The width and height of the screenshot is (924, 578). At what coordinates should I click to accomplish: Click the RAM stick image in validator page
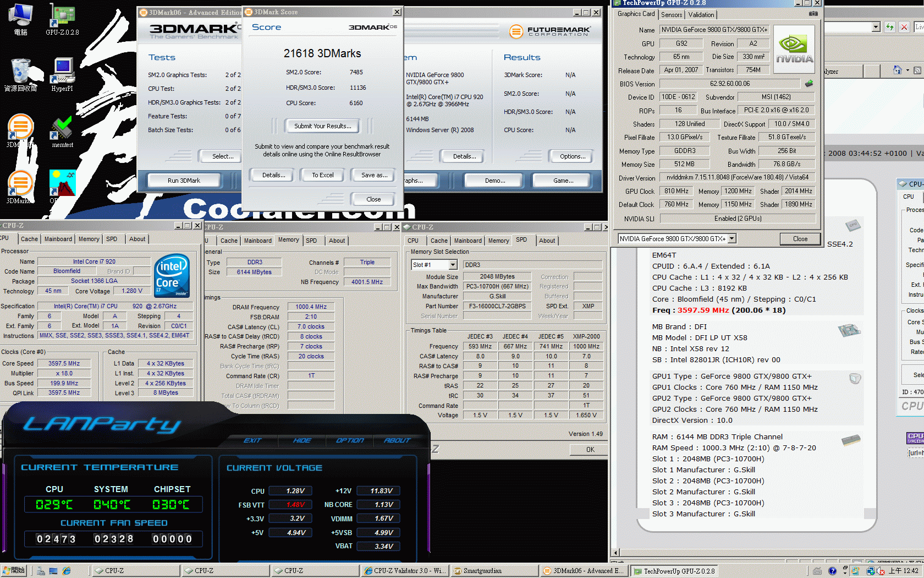[851, 440]
